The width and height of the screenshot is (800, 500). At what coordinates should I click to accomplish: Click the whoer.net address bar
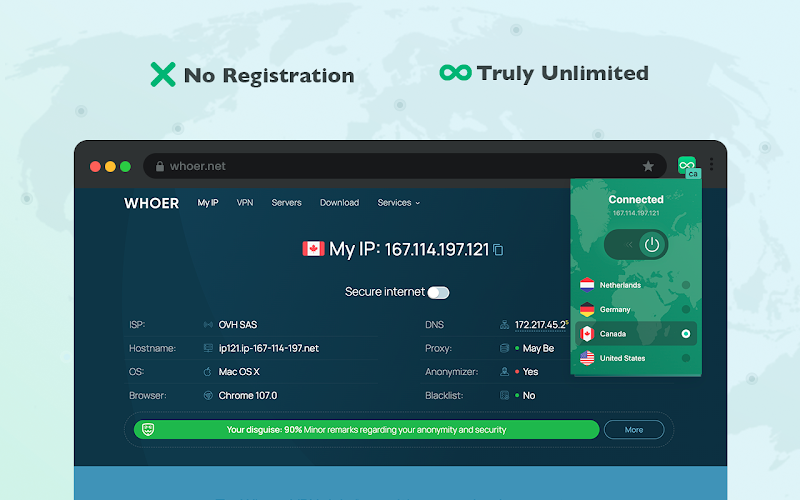coord(405,166)
